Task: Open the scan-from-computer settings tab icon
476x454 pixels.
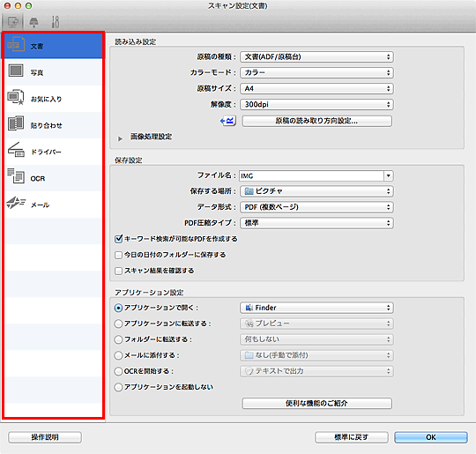Action: pos(12,22)
